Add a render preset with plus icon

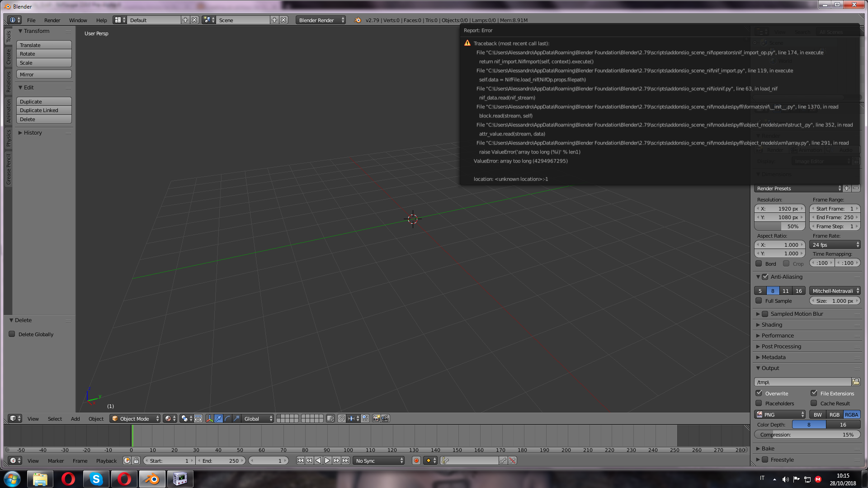(847, 188)
